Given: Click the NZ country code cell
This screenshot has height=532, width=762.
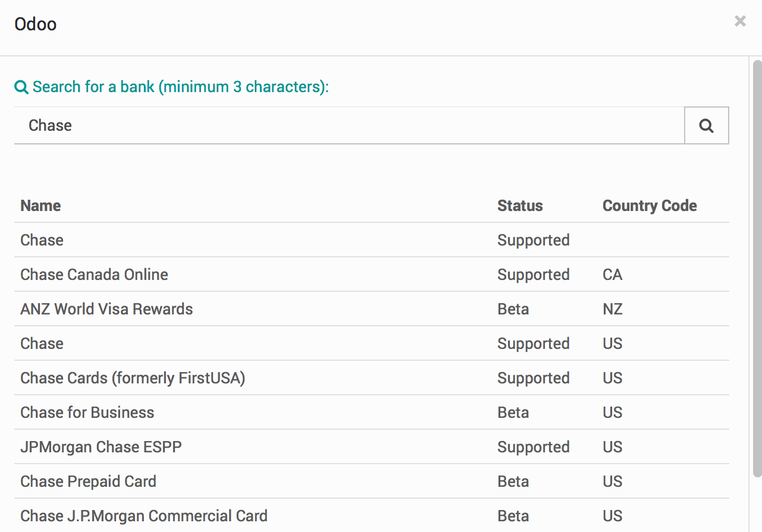Looking at the screenshot, I should (612, 309).
